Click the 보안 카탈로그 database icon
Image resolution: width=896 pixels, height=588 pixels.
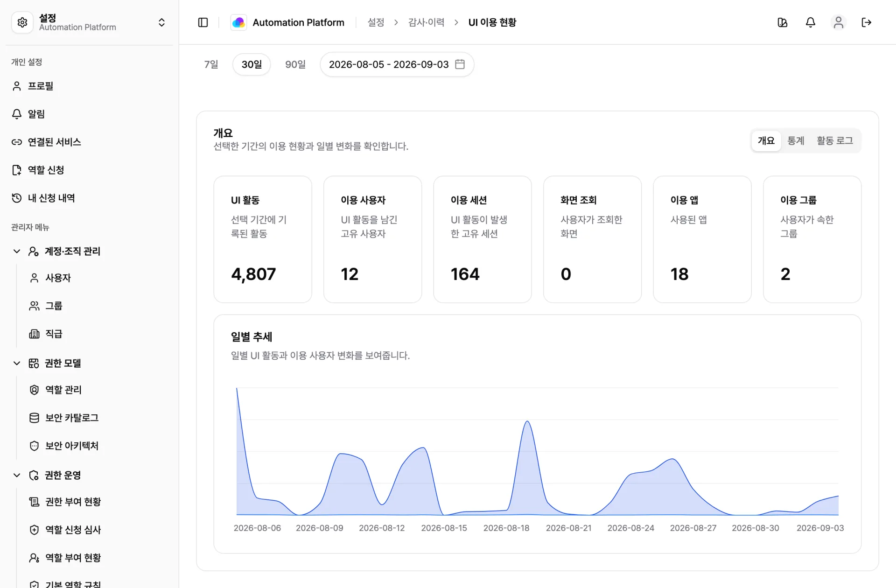click(x=34, y=418)
